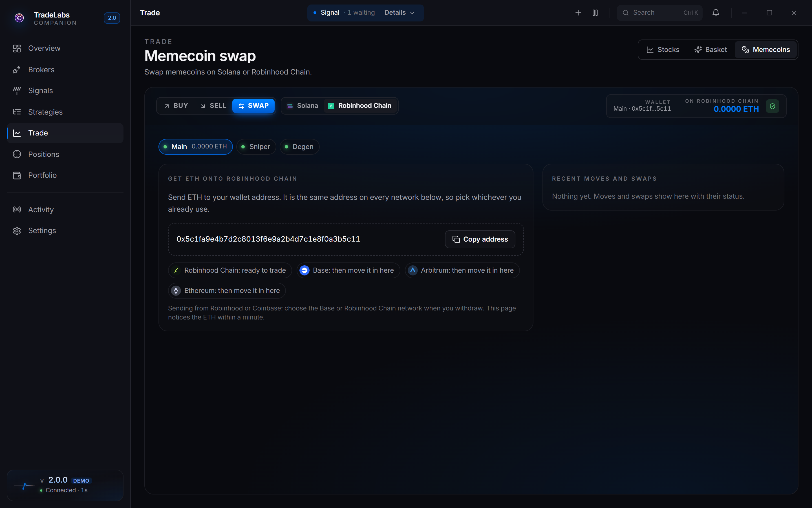This screenshot has width=812, height=508.
Task: Open Settings from the sidebar
Action: (65, 231)
